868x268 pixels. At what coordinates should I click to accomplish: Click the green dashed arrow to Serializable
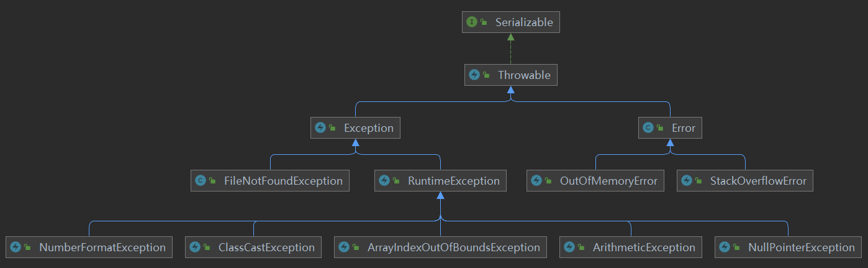click(510, 49)
